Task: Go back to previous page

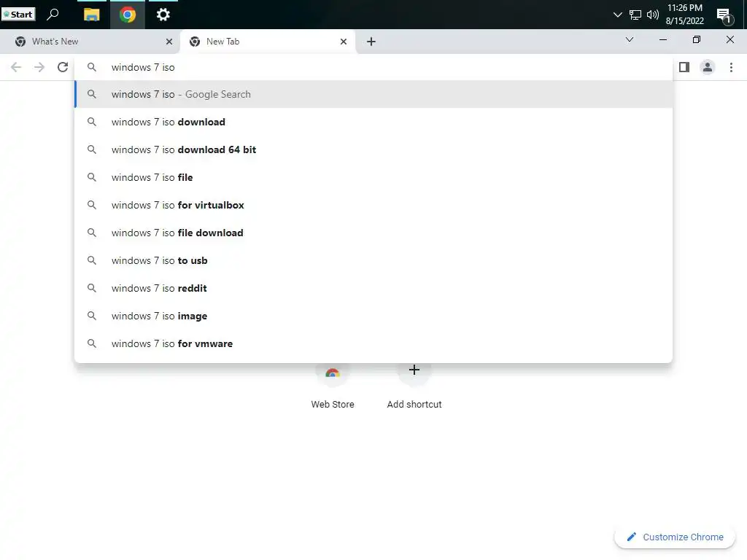Action: click(x=16, y=67)
